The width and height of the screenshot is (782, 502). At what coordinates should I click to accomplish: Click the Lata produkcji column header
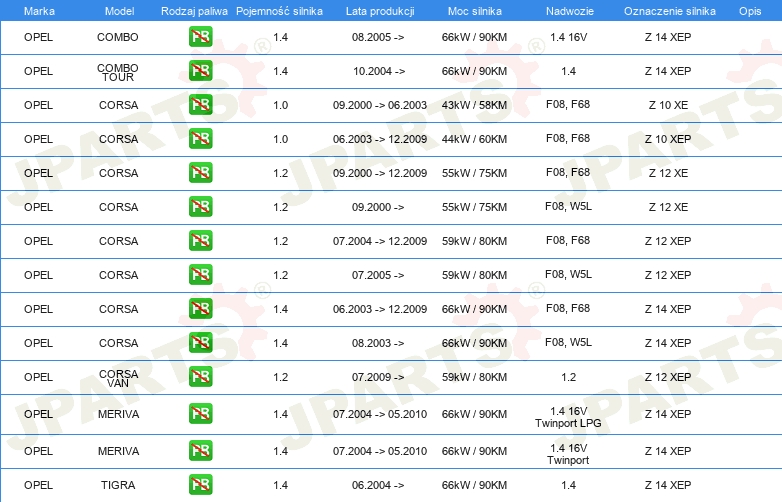pyautogui.click(x=380, y=11)
